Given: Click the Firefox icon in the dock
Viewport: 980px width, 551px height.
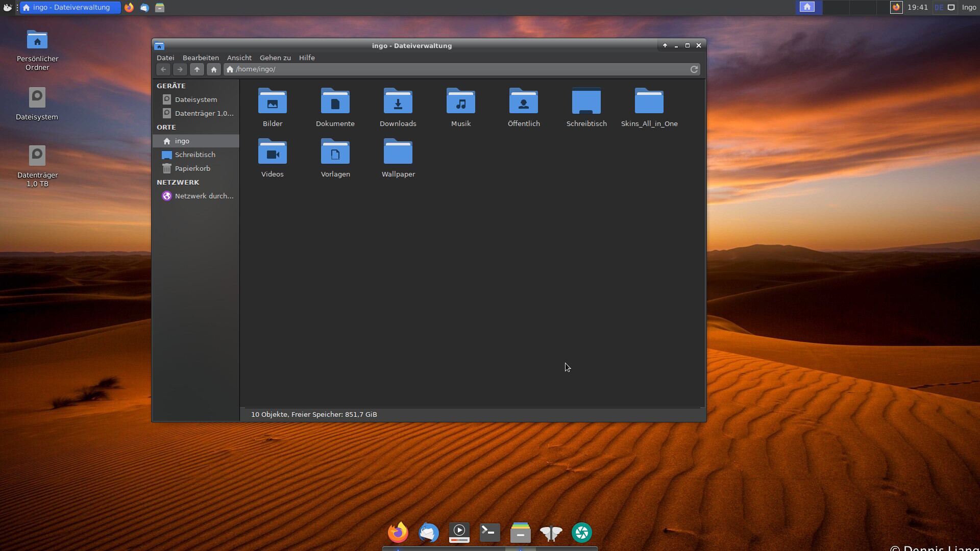Looking at the screenshot, I should tap(397, 532).
